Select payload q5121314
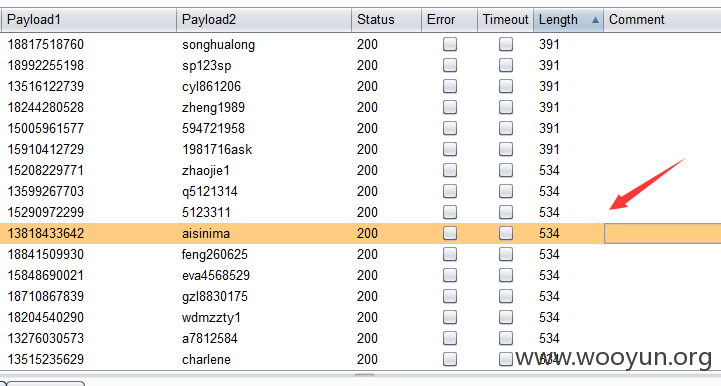The height and width of the screenshot is (386, 721). click(x=210, y=192)
